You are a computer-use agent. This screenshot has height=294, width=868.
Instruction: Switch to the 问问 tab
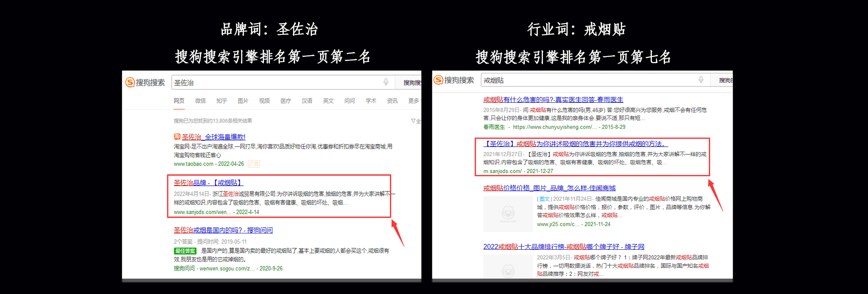[349, 101]
